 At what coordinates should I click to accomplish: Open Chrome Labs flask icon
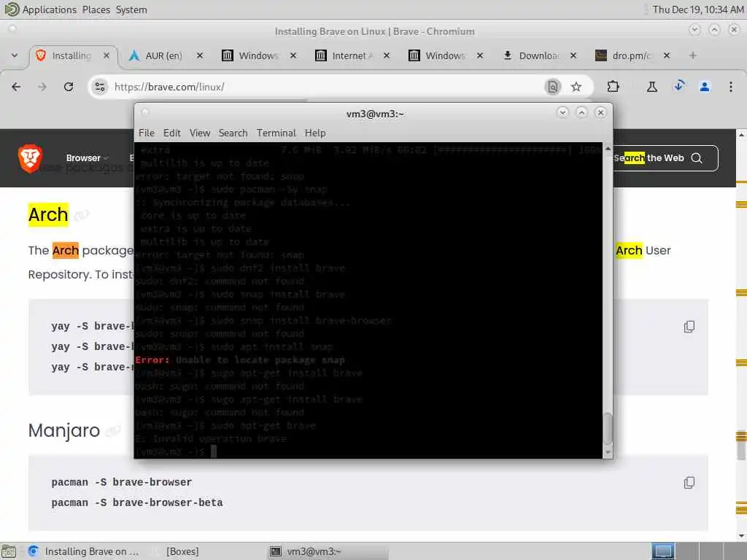(x=651, y=87)
